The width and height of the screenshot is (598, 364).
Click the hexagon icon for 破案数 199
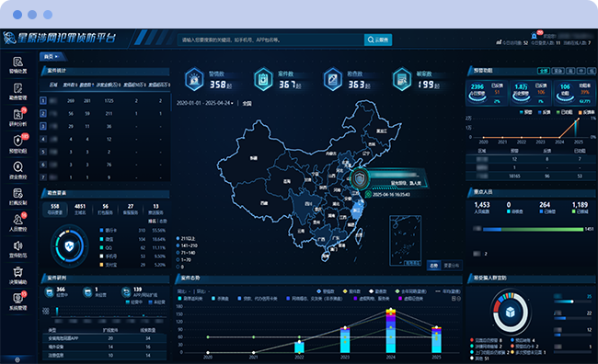pyautogui.click(x=402, y=79)
